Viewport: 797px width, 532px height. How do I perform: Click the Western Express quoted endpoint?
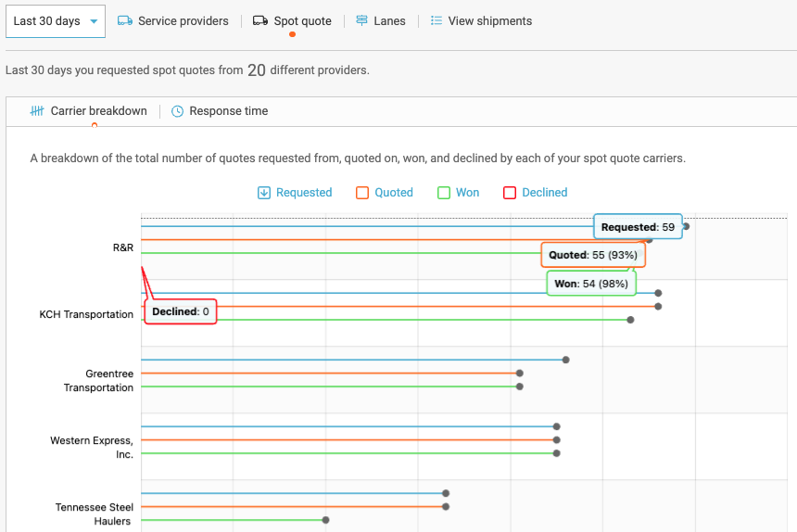556,440
